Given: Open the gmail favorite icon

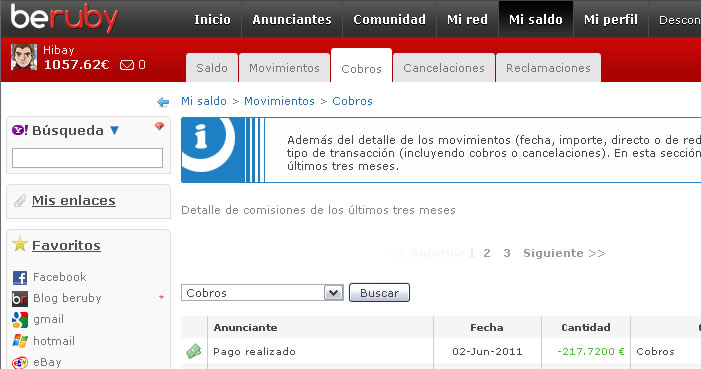Looking at the screenshot, I should (20, 320).
